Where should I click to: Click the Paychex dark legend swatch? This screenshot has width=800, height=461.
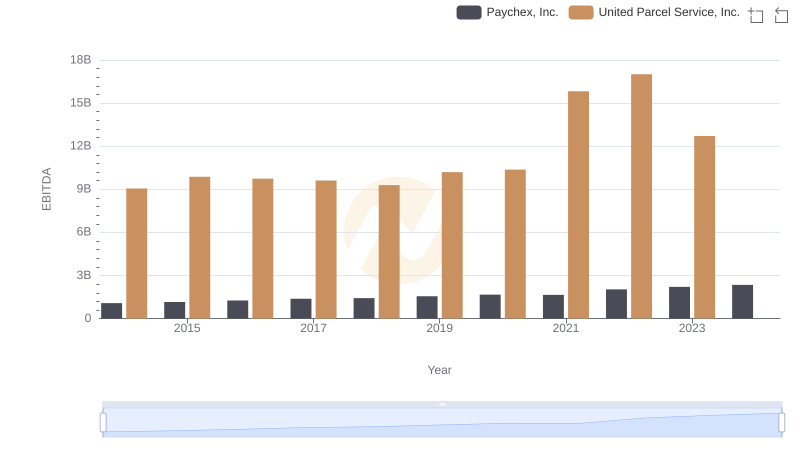pos(469,12)
